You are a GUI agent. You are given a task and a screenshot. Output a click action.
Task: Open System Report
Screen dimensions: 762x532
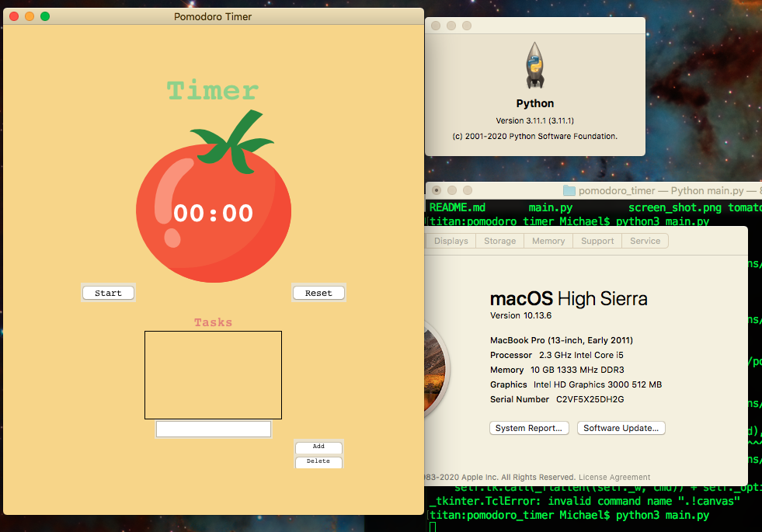(529, 428)
